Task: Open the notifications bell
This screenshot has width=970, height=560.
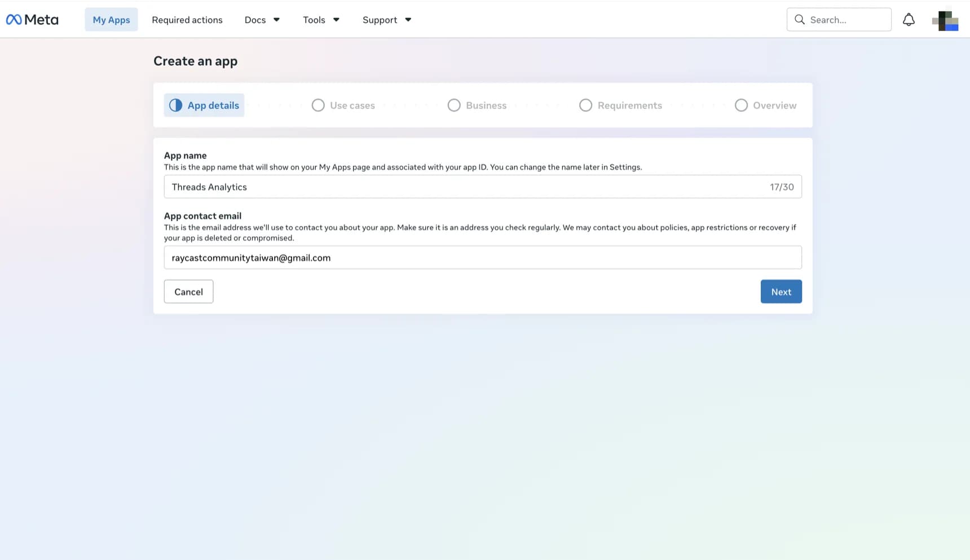Action: pyautogui.click(x=909, y=20)
